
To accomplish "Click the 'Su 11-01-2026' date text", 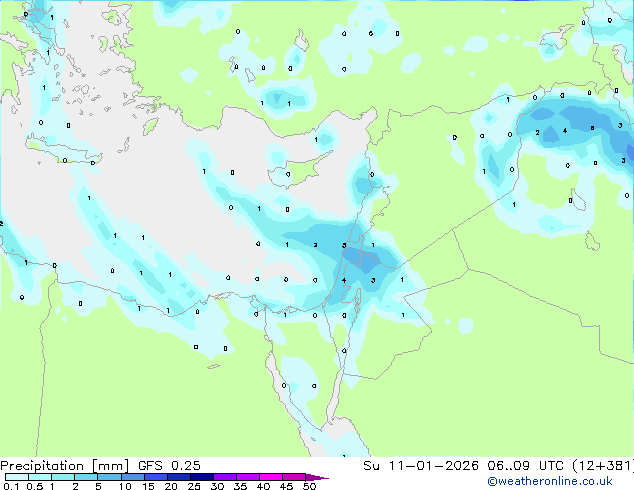I will [x=421, y=466].
